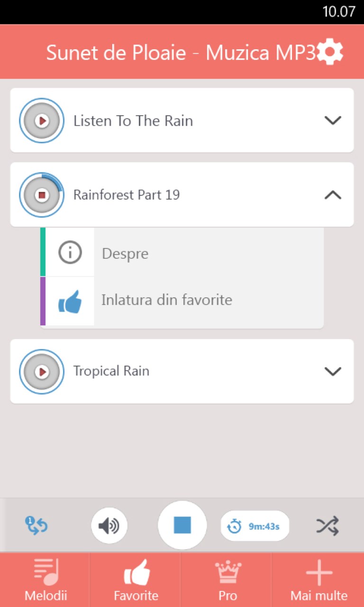Screen dimensions: 364x607
Task: Open settings with the gear icon
Action: point(330,53)
